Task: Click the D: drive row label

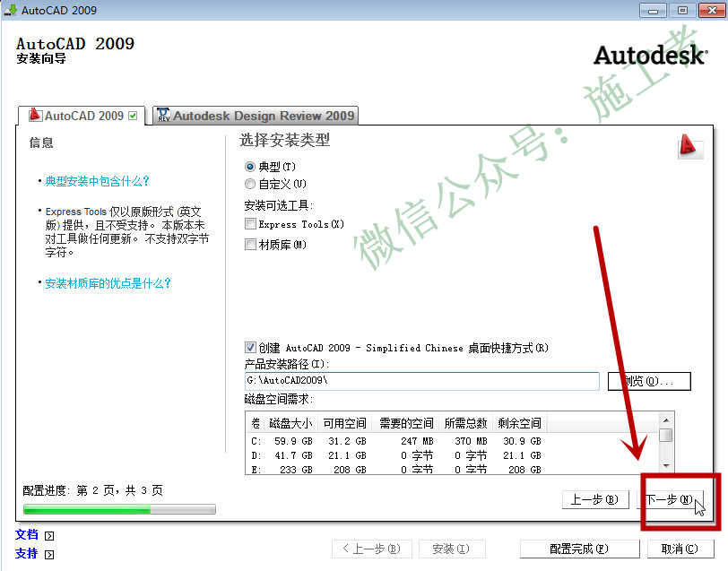Action: point(256,455)
